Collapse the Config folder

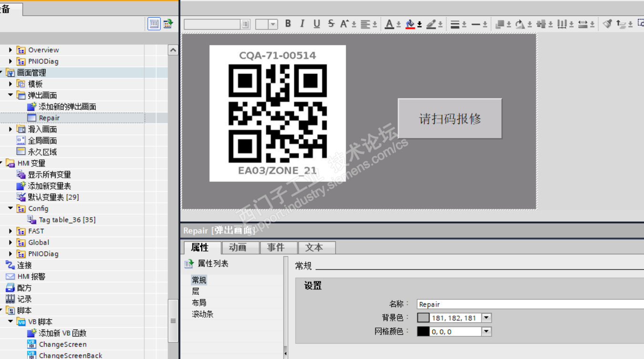(x=10, y=208)
